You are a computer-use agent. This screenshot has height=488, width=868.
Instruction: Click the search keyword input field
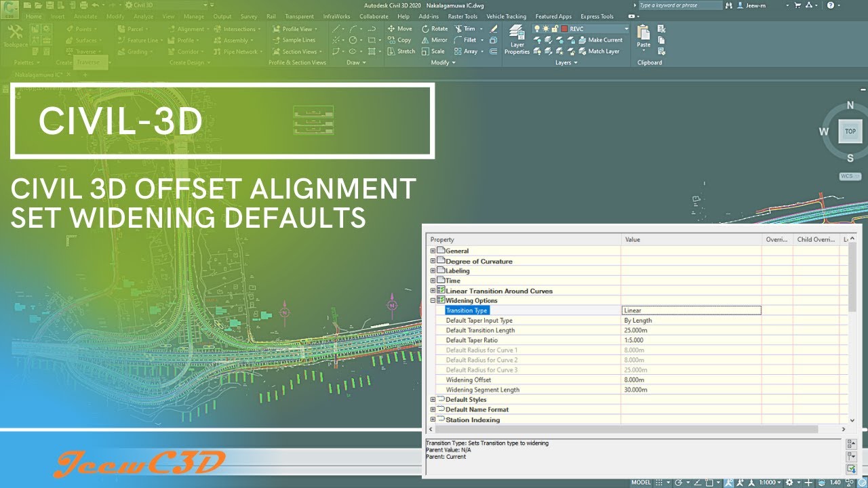point(680,5)
